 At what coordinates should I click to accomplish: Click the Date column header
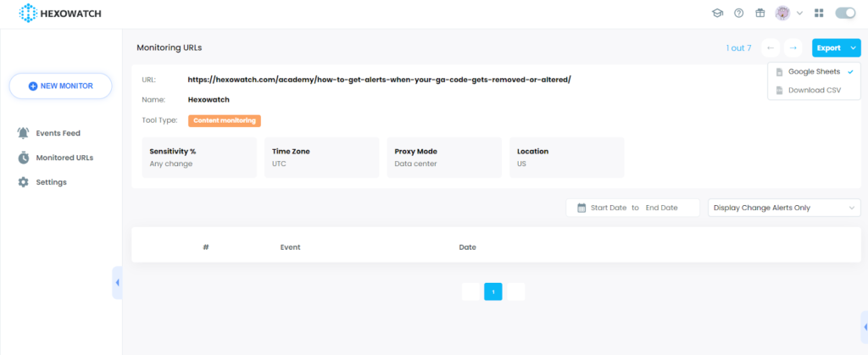(468, 247)
